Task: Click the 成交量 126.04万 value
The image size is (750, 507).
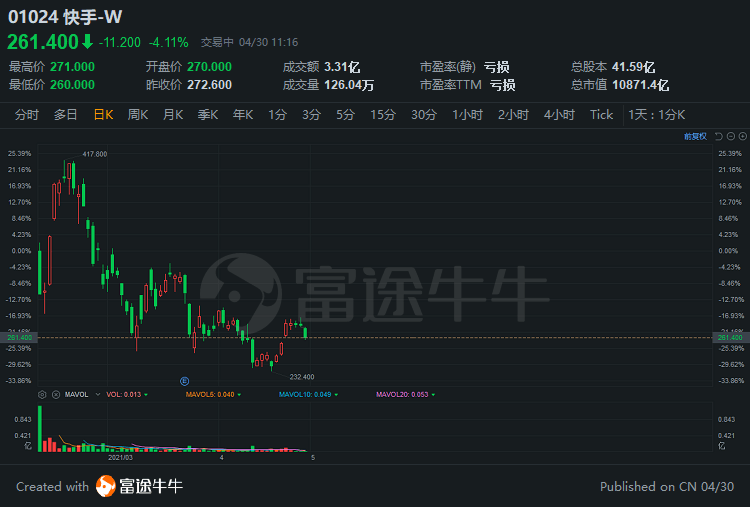Action: pos(349,85)
